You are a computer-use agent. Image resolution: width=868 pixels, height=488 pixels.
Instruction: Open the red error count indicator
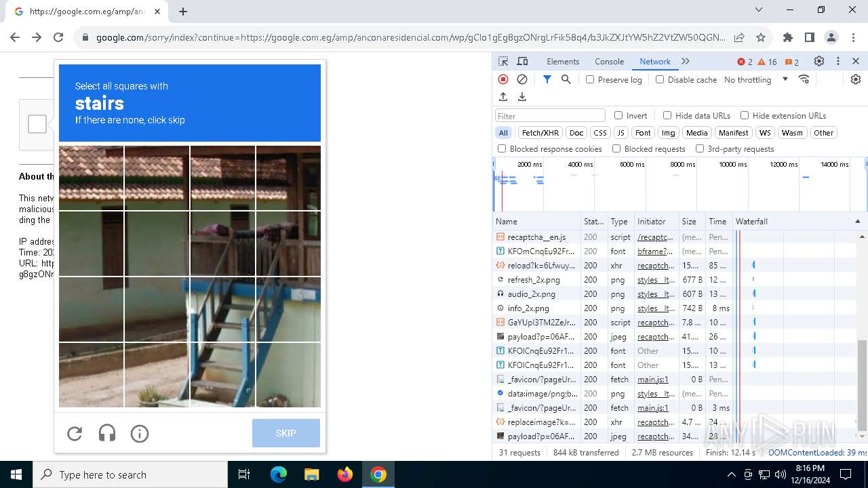pos(745,62)
